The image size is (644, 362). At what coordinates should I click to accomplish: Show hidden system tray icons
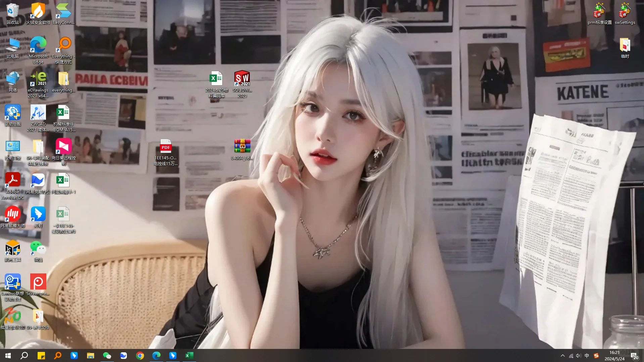click(x=562, y=356)
